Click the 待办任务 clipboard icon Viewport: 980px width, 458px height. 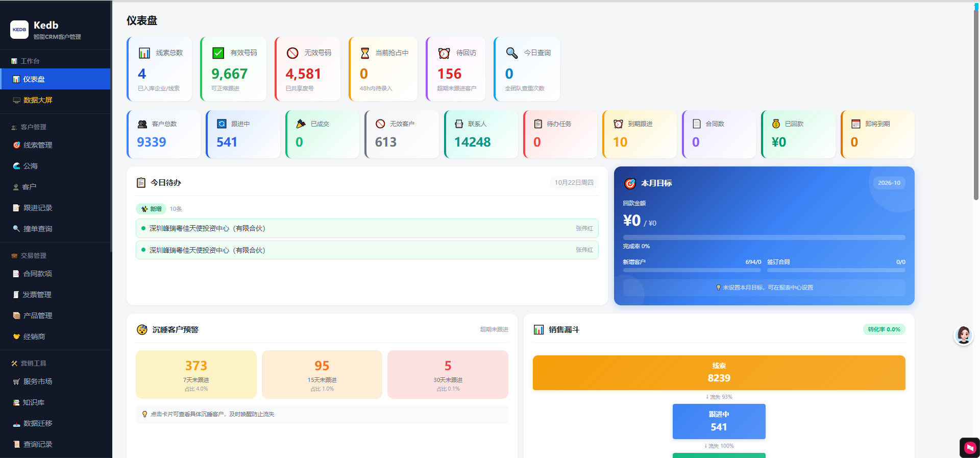pyautogui.click(x=538, y=124)
